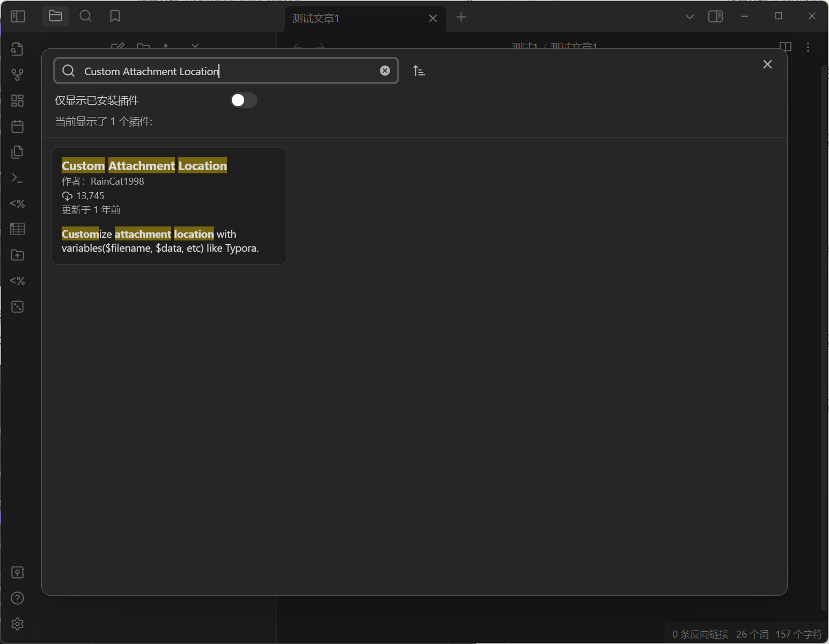This screenshot has width=829, height=644.
Task: Open a random note via the dice icon
Action: (x=17, y=306)
